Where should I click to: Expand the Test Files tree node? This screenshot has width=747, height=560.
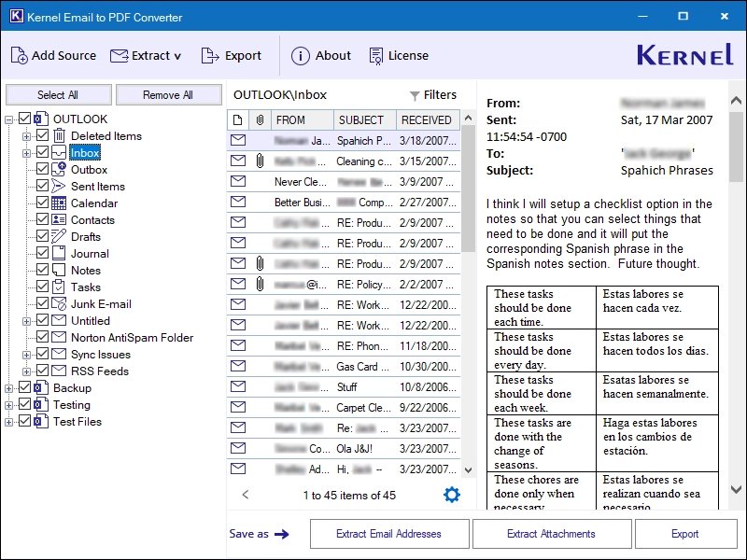[x=8, y=423]
